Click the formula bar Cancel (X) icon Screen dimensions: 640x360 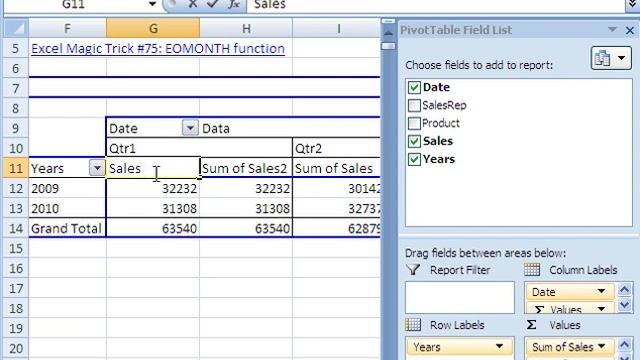click(192, 4)
